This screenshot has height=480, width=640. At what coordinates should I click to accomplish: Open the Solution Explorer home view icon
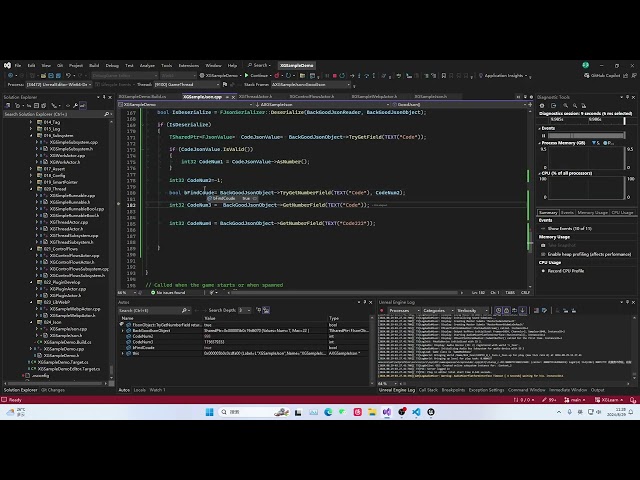(x=7, y=105)
